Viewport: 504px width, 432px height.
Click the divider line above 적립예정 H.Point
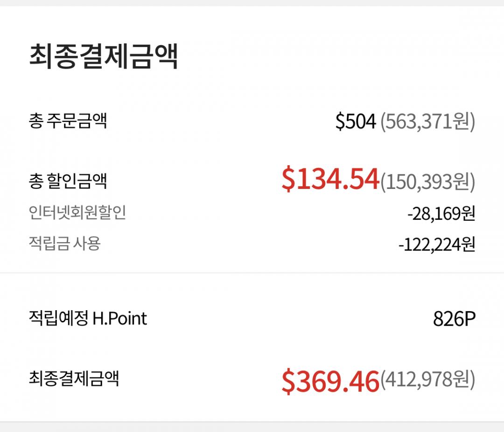252,273
